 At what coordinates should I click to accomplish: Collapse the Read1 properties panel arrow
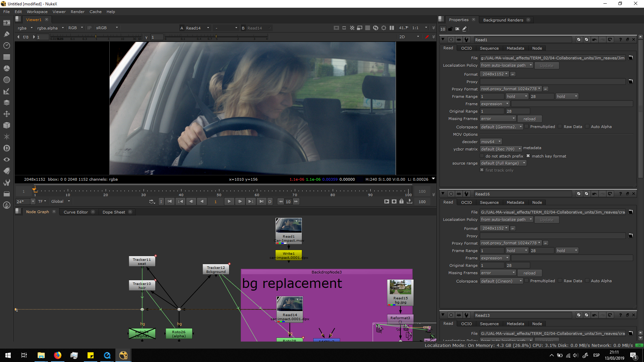(x=443, y=40)
